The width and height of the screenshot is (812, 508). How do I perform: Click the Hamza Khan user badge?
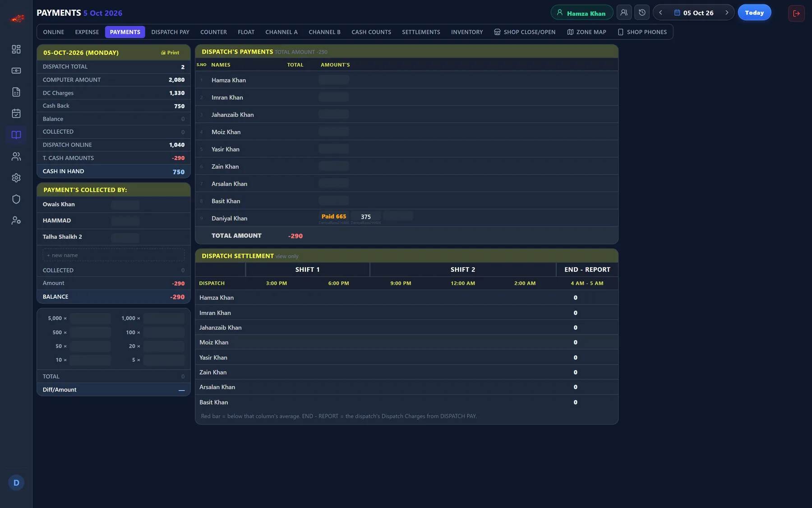tap(581, 13)
